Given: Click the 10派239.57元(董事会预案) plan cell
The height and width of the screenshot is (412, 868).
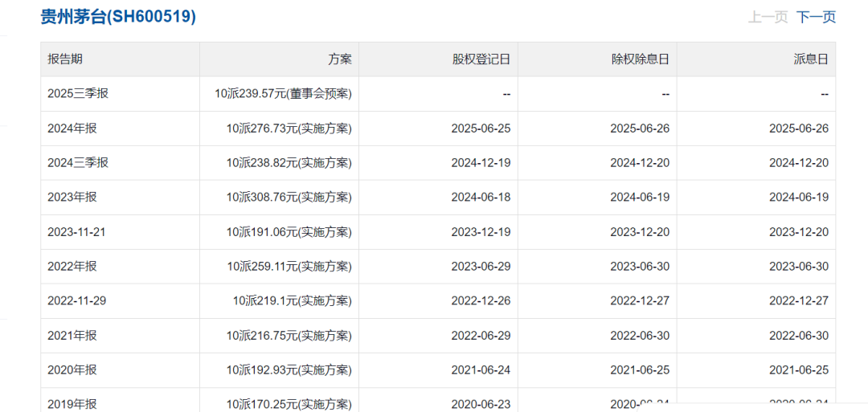Looking at the screenshot, I should (x=284, y=93).
